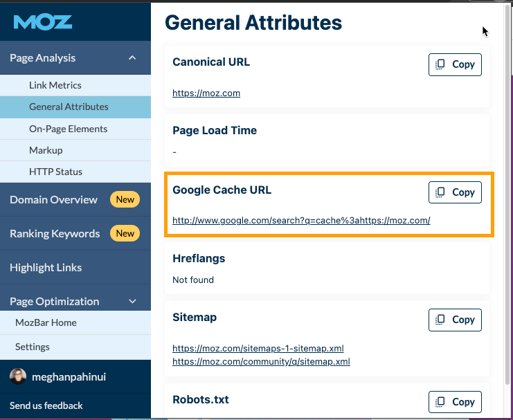Open the community sitemap.xml link
This screenshot has height=420, width=513.
point(261,361)
